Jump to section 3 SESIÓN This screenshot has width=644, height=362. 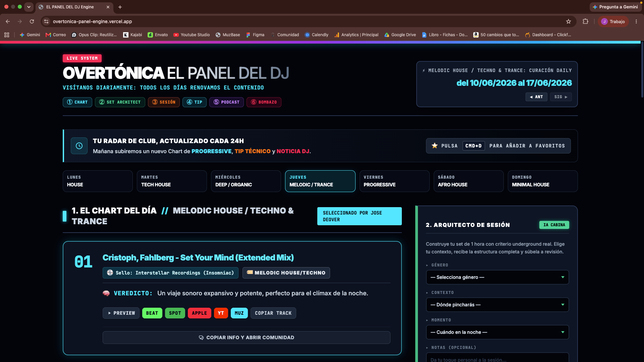click(164, 102)
